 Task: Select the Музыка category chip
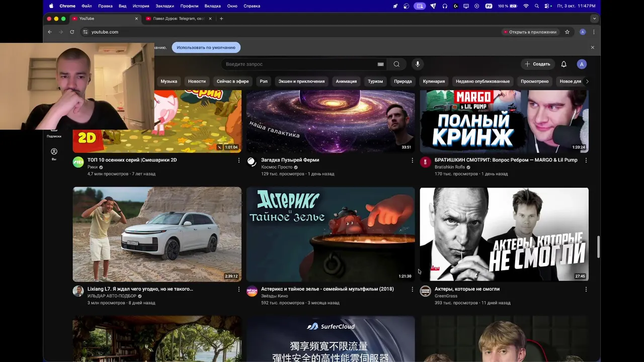pyautogui.click(x=169, y=81)
